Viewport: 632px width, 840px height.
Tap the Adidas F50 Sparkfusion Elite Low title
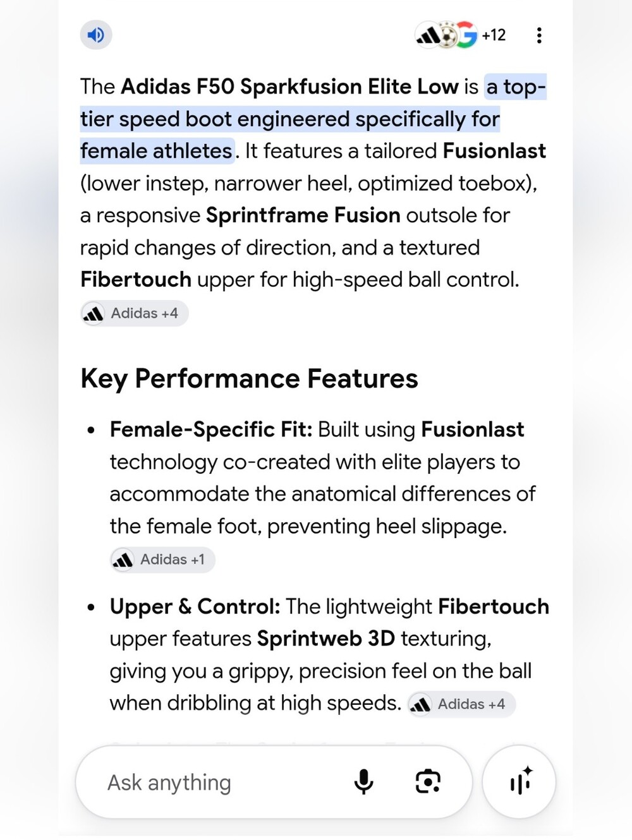pyautogui.click(x=289, y=87)
